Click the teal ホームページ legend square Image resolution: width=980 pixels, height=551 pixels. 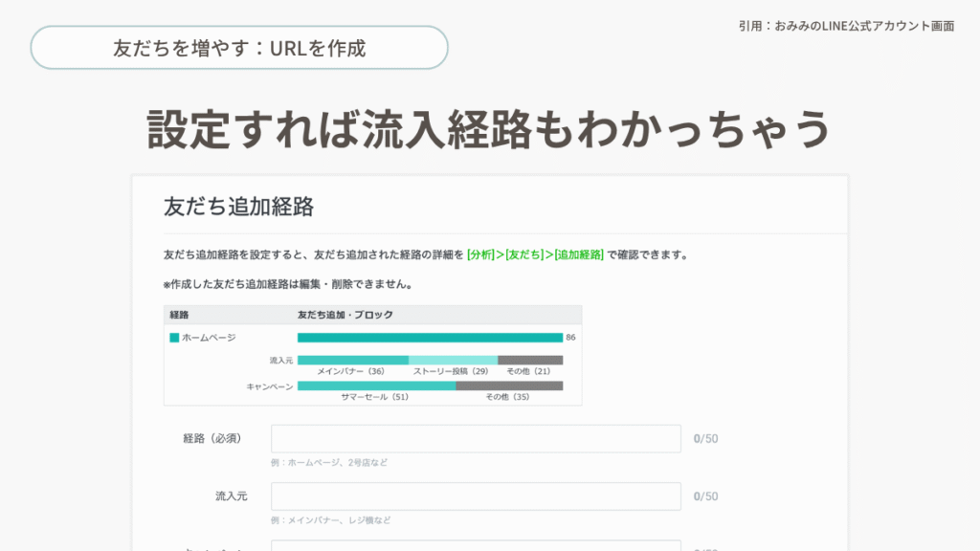[174, 338]
